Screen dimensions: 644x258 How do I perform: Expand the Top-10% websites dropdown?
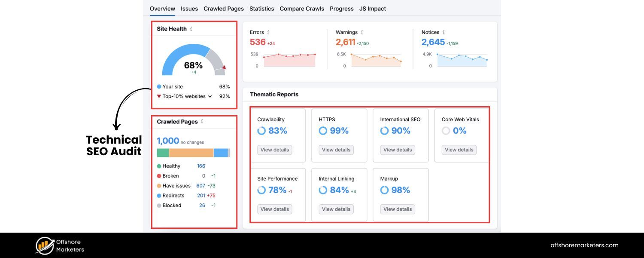[210, 96]
